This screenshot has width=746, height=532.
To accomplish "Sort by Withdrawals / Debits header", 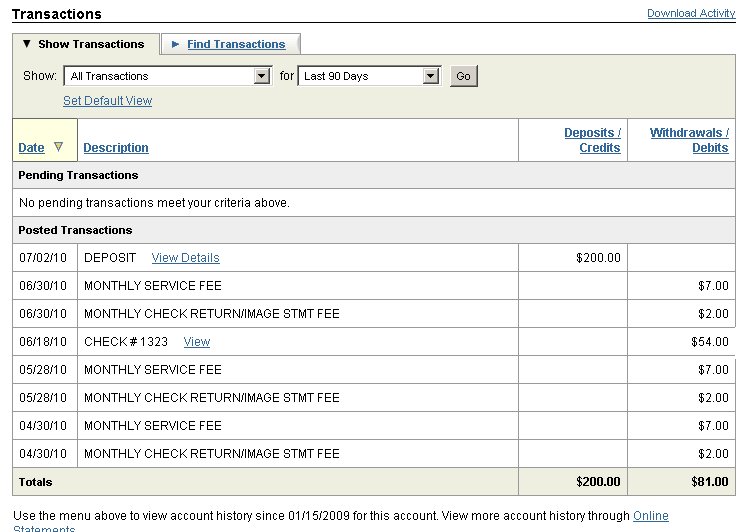I will (689, 140).
